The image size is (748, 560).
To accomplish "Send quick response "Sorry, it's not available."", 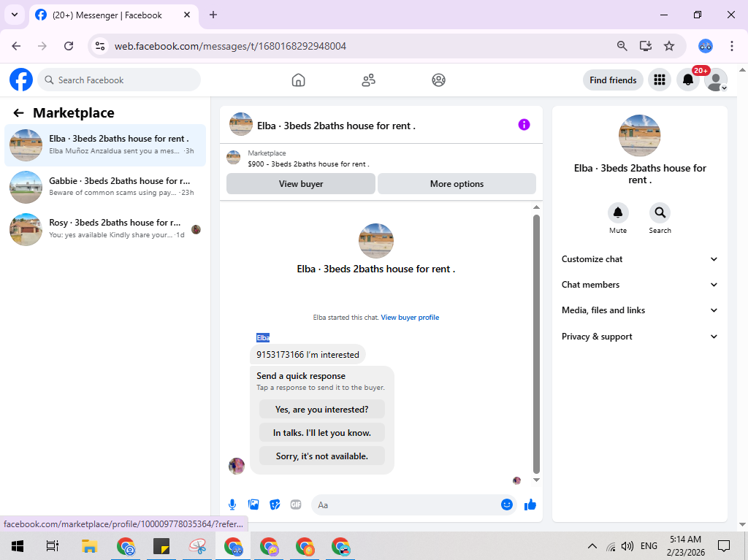I will [x=322, y=456].
